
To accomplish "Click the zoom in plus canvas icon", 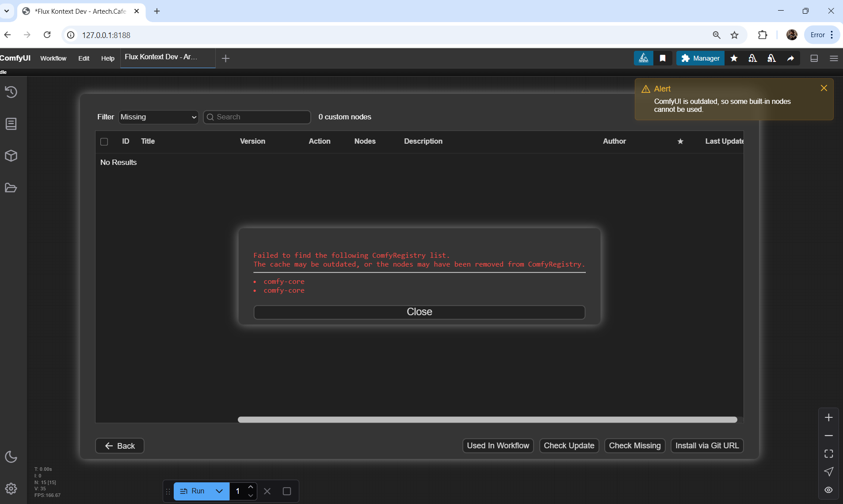I will (x=828, y=417).
